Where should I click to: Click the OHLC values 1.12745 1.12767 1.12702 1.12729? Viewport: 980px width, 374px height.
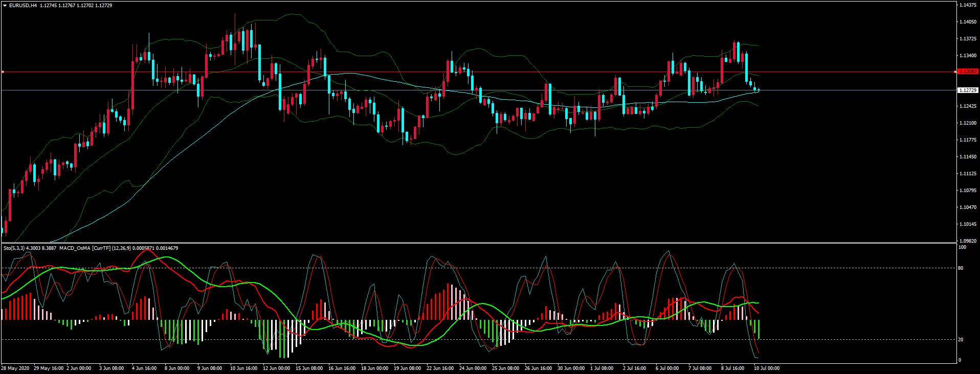(76, 5)
